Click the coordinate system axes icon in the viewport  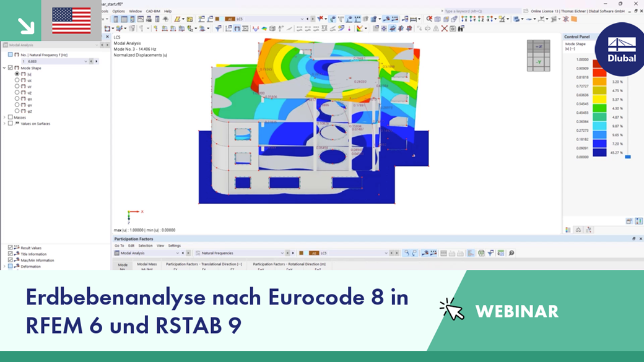tap(128, 217)
